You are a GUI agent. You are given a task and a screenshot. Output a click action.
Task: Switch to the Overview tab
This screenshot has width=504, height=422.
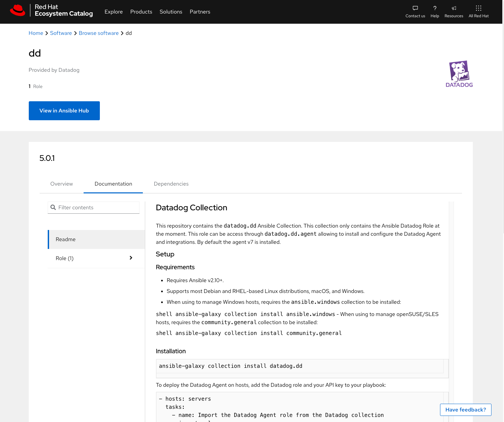coord(61,184)
